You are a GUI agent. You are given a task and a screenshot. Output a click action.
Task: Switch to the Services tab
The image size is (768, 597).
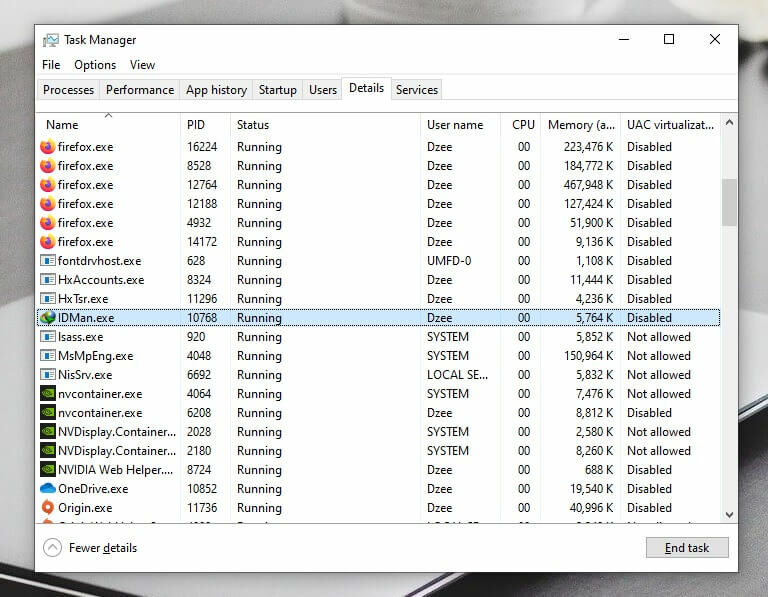click(417, 90)
